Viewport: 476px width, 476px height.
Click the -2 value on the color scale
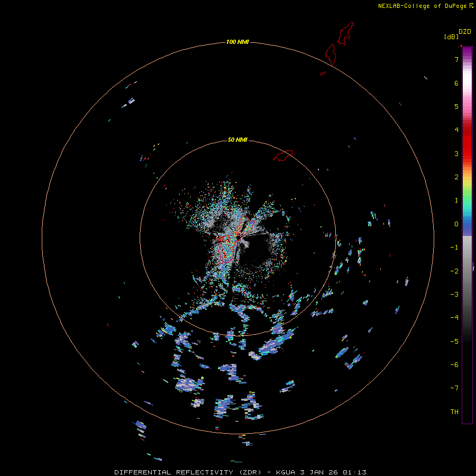tap(454, 271)
